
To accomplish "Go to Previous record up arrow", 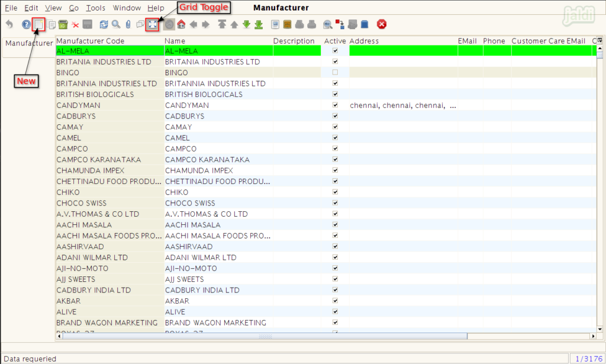I will [x=234, y=25].
